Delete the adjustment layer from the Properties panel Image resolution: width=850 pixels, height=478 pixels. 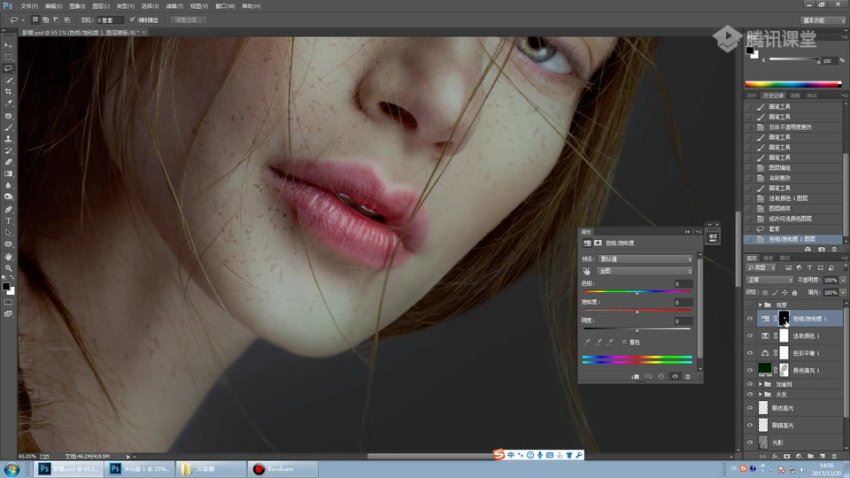pos(688,377)
